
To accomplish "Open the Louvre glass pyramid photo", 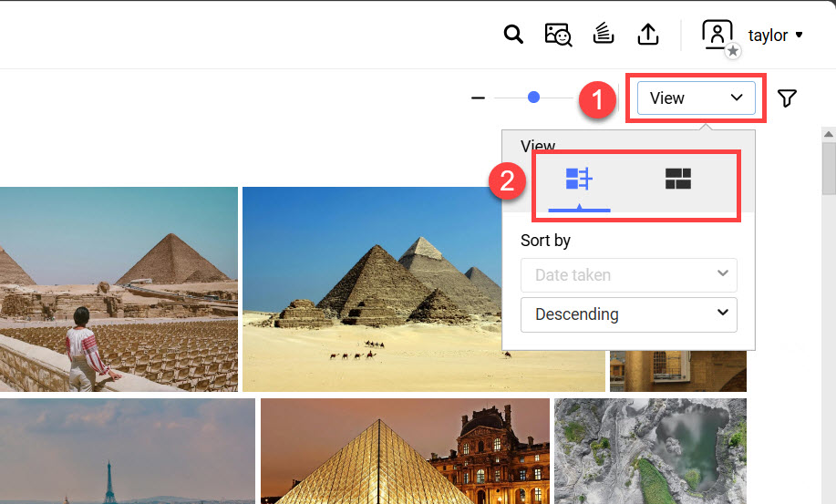I will pos(405,451).
